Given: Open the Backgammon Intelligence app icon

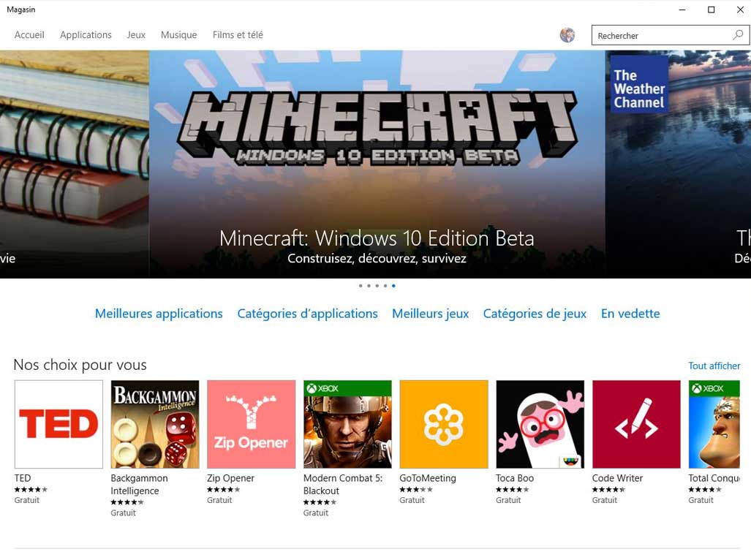Looking at the screenshot, I should tap(155, 424).
